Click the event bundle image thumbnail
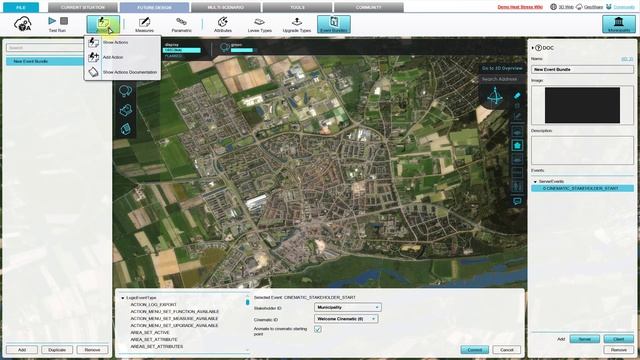This screenshot has height=360, width=640. point(582,105)
